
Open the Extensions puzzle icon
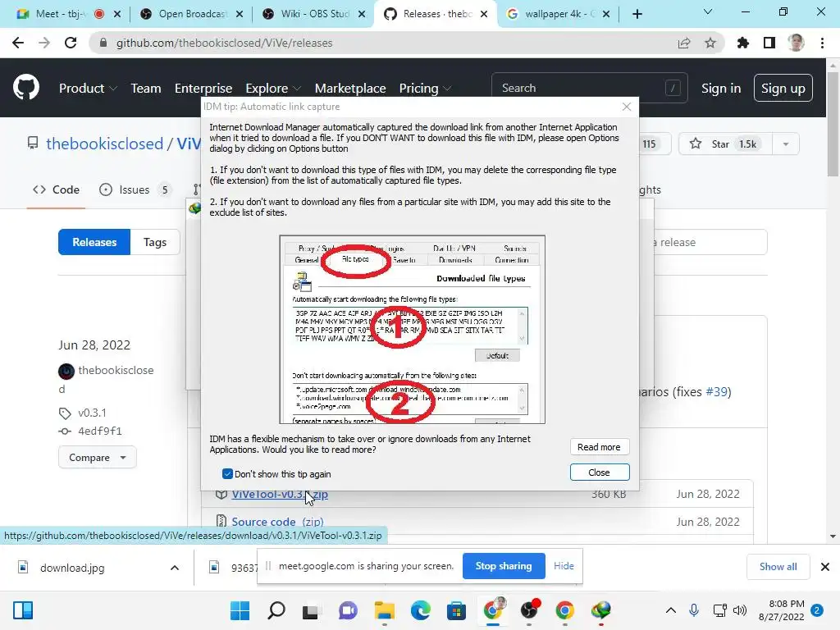pyautogui.click(x=743, y=43)
